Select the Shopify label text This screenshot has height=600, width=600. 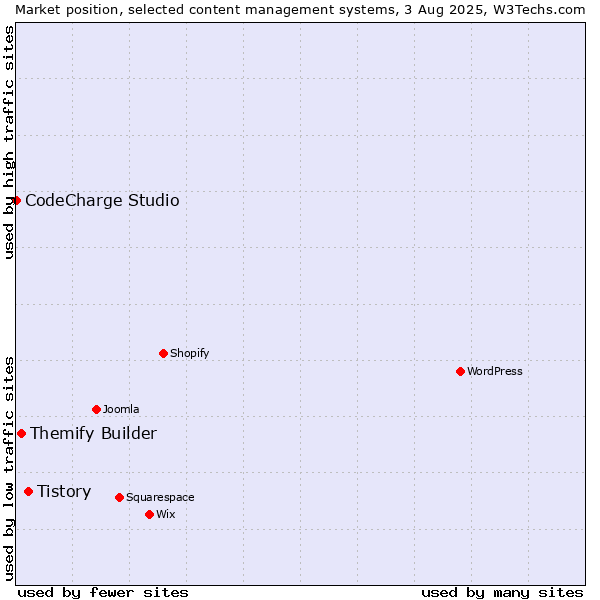189,353
